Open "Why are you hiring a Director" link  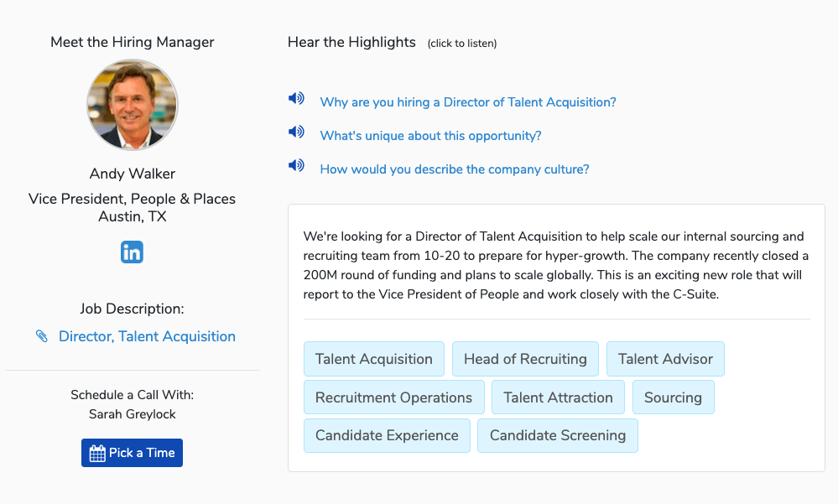click(x=468, y=102)
